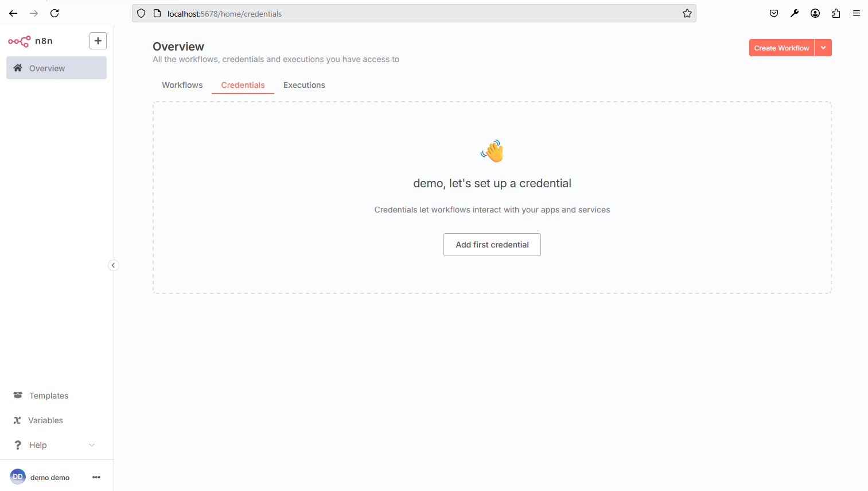
Task: Click the Create Workflow button
Action: pyautogui.click(x=781, y=48)
